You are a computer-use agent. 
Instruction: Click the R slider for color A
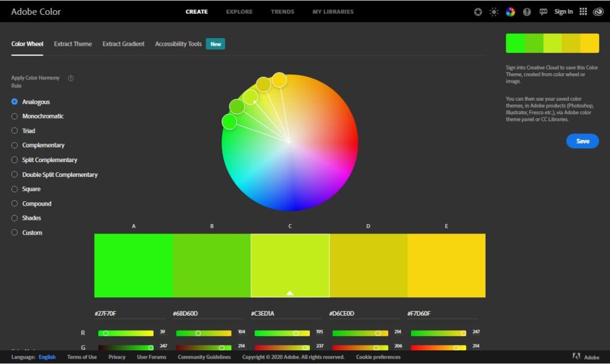(126, 333)
